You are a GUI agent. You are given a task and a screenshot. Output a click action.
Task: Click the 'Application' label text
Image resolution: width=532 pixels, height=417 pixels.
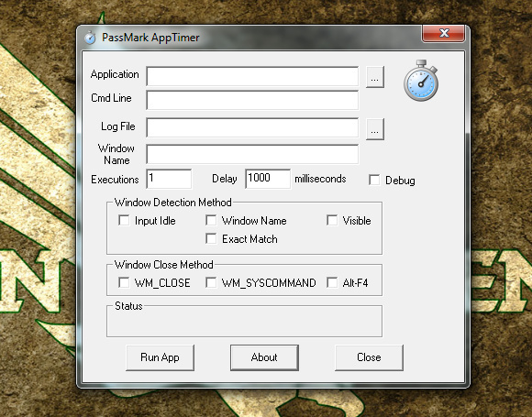coord(115,74)
